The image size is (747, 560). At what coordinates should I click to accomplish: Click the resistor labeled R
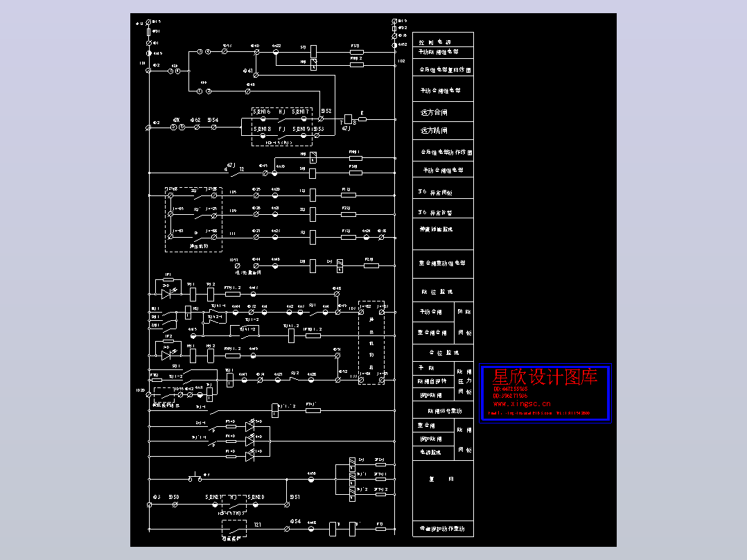(x=362, y=119)
